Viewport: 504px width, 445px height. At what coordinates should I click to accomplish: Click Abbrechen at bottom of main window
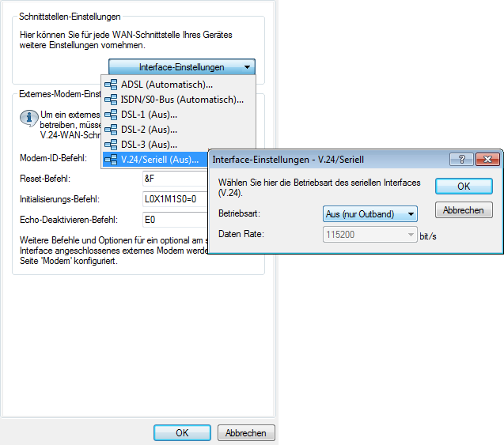click(247, 433)
